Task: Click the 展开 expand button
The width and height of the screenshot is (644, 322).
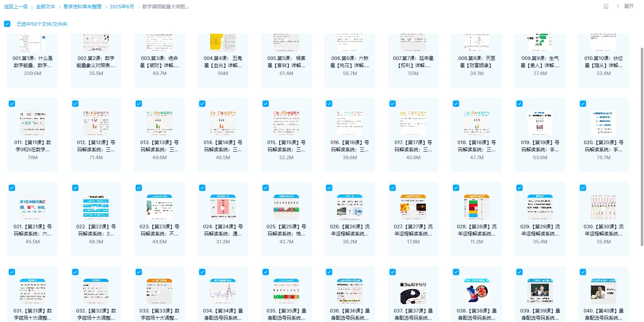Action: click(629, 6)
